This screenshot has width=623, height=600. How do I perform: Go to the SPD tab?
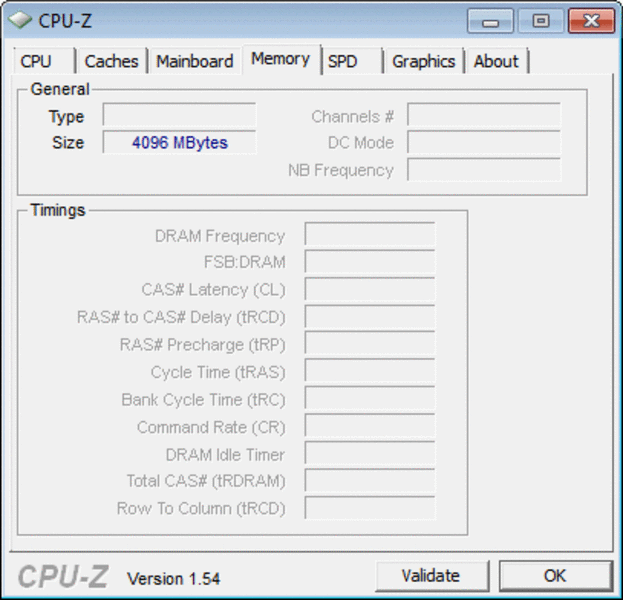pos(352,61)
